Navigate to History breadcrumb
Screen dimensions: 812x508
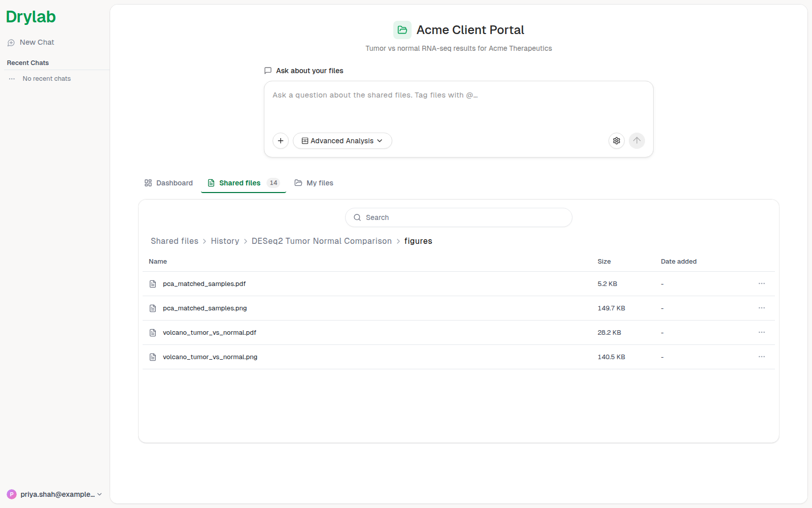[x=225, y=241]
